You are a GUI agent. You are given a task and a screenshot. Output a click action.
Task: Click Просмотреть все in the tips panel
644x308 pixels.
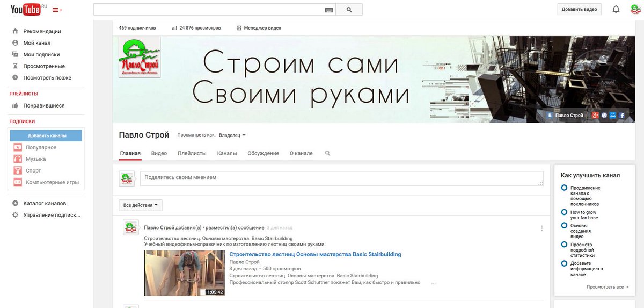point(608,287)
